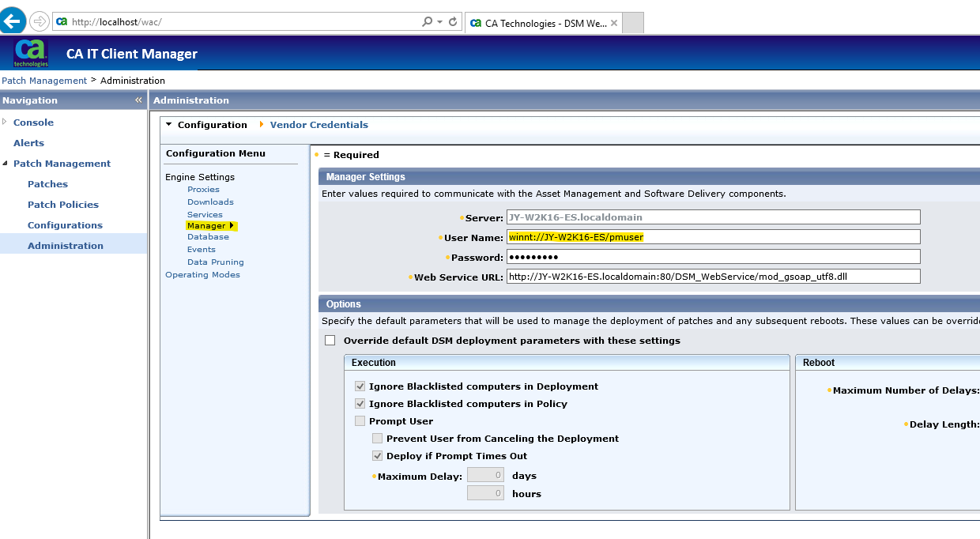Switch to the CA Technologies browser tab
Image resolution: width=980 pixels, height=539 pixels.
pyautogui.click(x=542, y=23)
